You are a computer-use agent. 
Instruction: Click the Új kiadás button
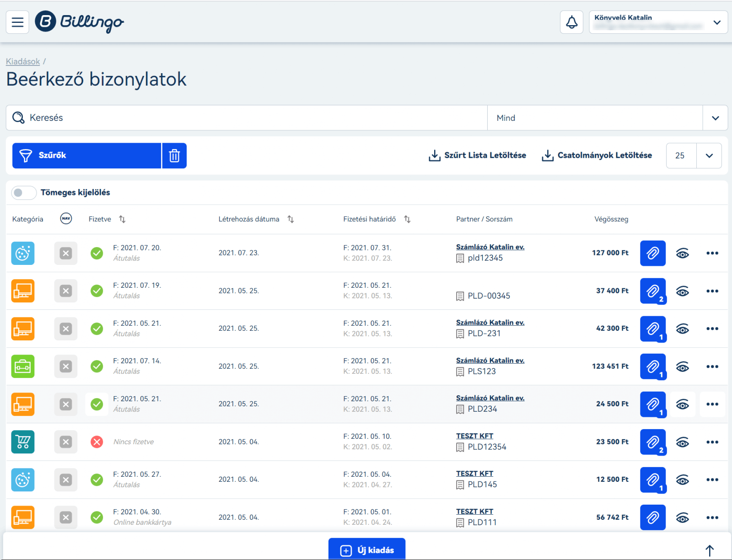pos(367,549)
